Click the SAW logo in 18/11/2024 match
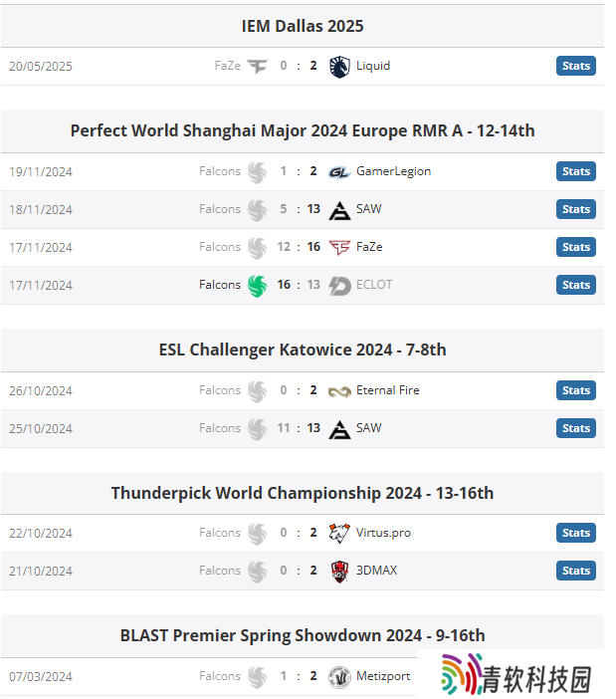Viewport: 616px width, 699px height. click(339, 210)
